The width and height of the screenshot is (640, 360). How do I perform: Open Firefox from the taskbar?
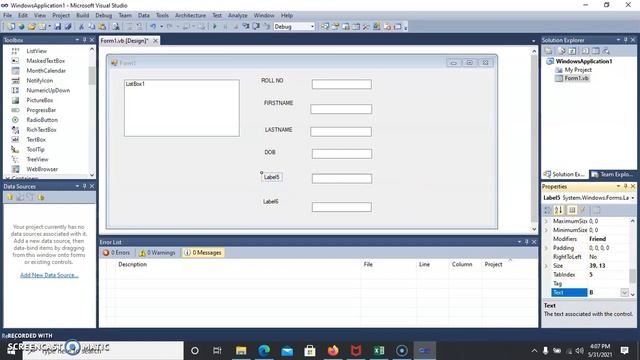point(333,350)
